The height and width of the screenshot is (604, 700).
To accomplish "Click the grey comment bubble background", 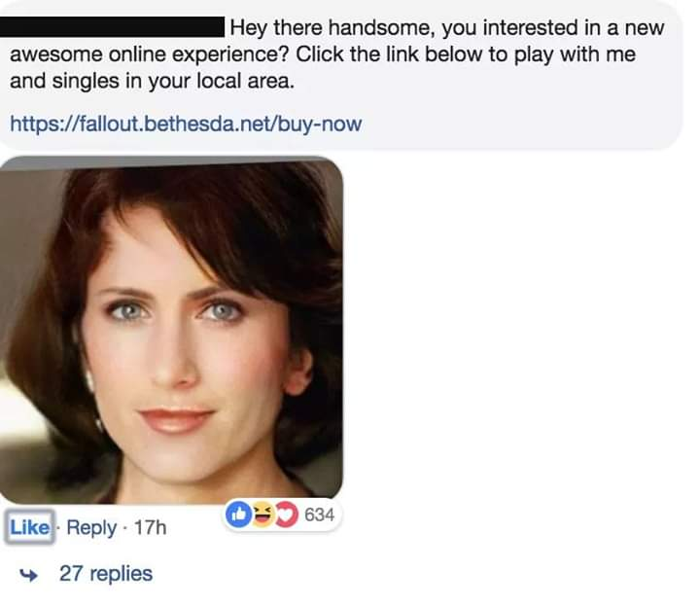I will [544, 107].
